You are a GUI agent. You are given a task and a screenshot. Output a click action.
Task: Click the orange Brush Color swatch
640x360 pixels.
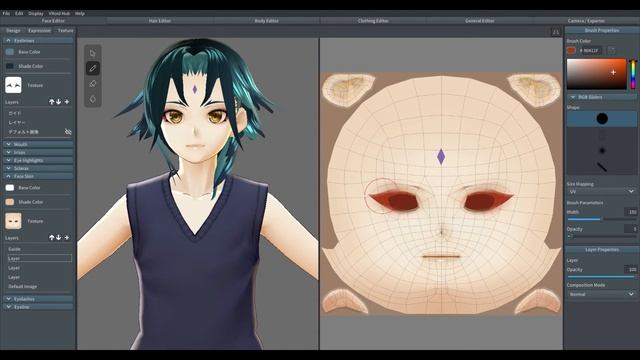pyautogui.click(x=571, y=50)
